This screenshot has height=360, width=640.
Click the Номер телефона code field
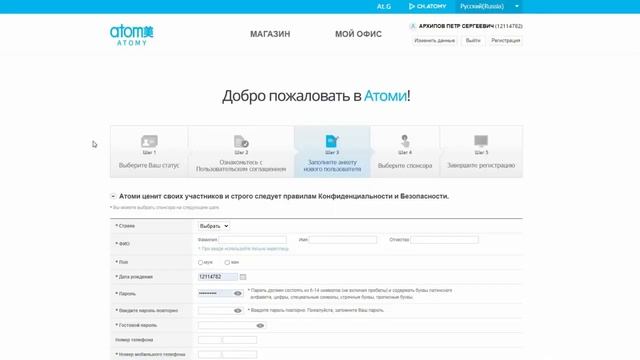tap(210, 340)
